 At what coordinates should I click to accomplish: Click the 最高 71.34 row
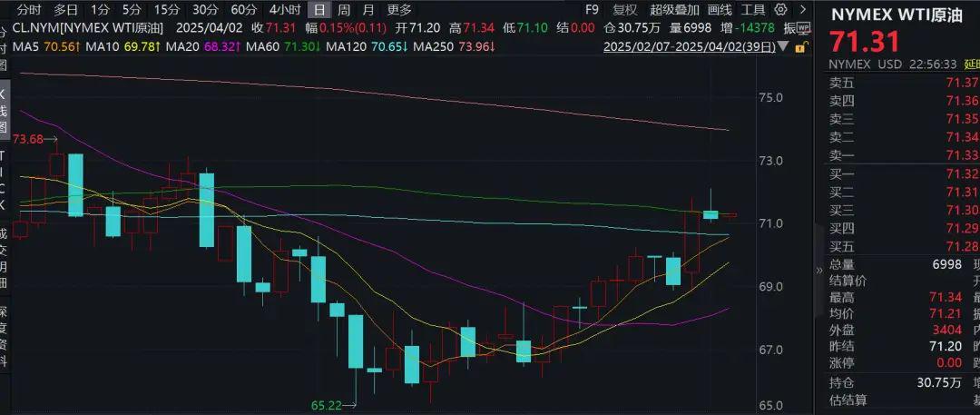point(896,297)
